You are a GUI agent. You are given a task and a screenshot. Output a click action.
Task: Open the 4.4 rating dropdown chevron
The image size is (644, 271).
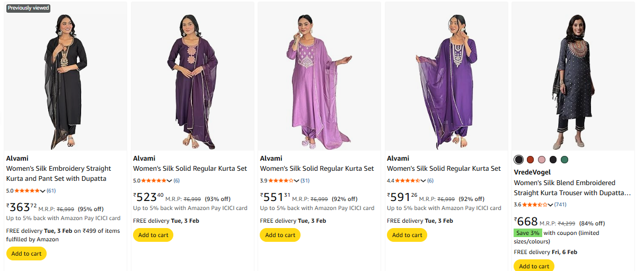pyautogui.click(x=424, y=181)
